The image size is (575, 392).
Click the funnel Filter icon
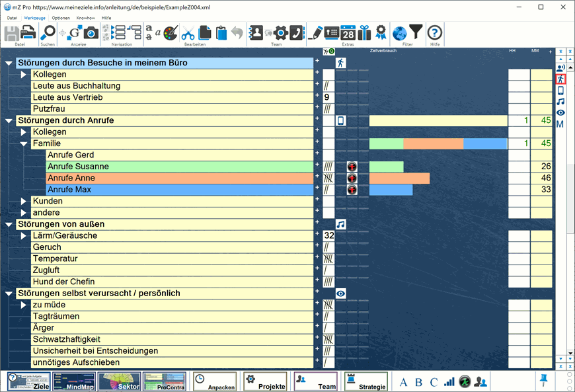pos(416,32)
